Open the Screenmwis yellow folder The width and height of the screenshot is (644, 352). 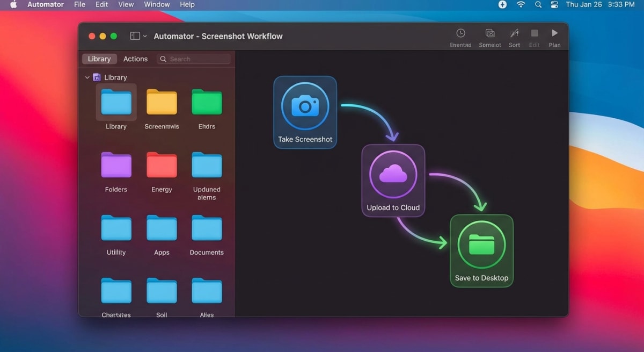click(162, 102)
